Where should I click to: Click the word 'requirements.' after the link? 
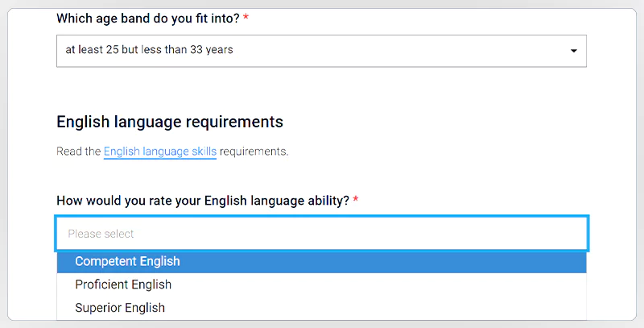click(x=254, y=151)
